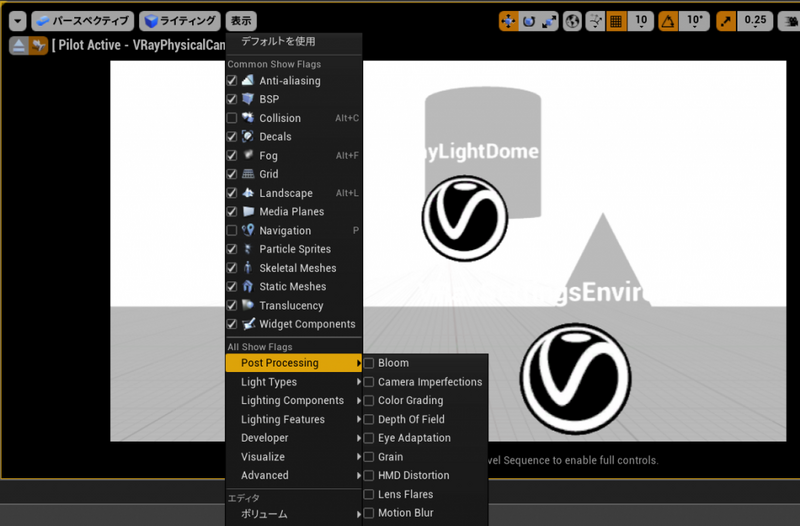Expand the Lighting Features submenu

(x=294, y=419)
